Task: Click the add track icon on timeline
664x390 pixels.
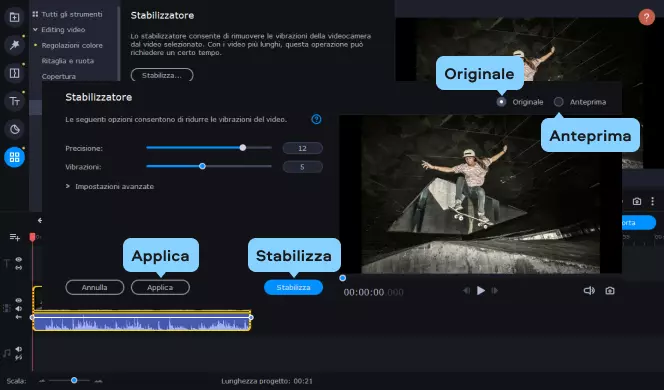Action: pos(14,237)
